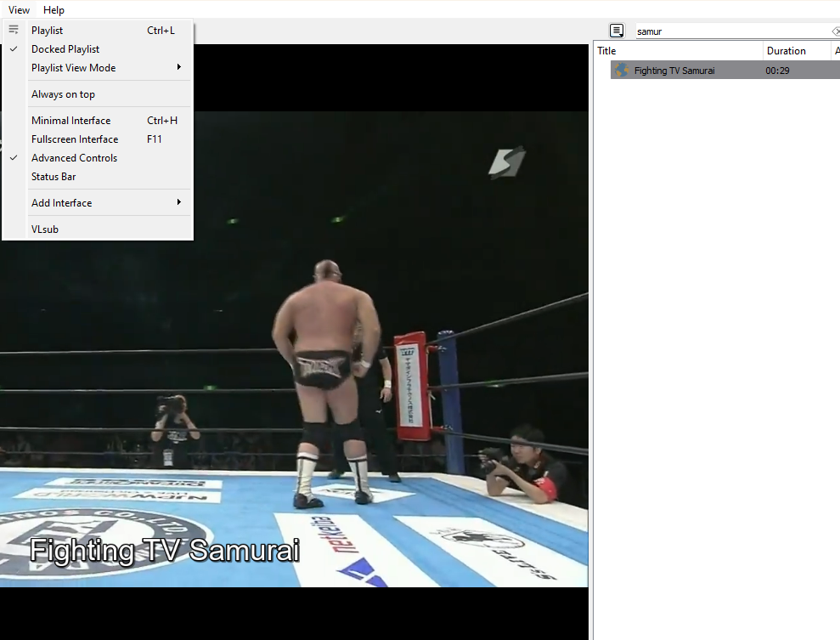Sort playlist by Title column
840x640 pixels.
(679, 51)
